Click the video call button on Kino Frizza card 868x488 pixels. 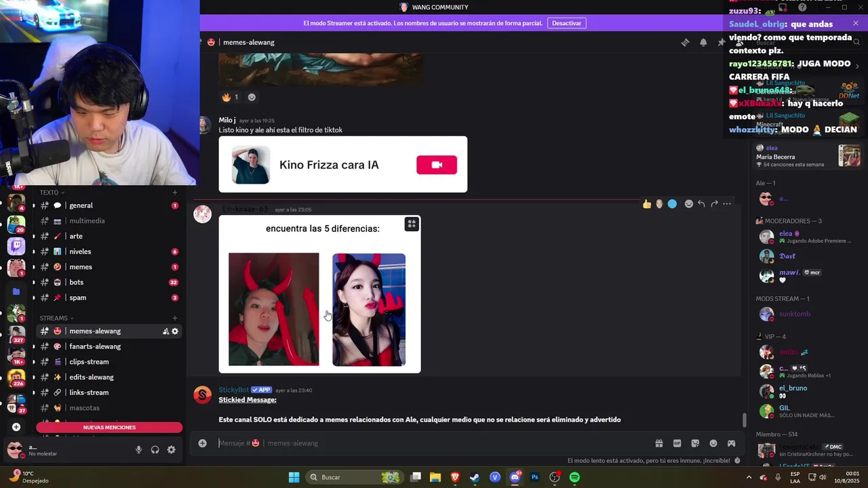click(x=437, y=165)
